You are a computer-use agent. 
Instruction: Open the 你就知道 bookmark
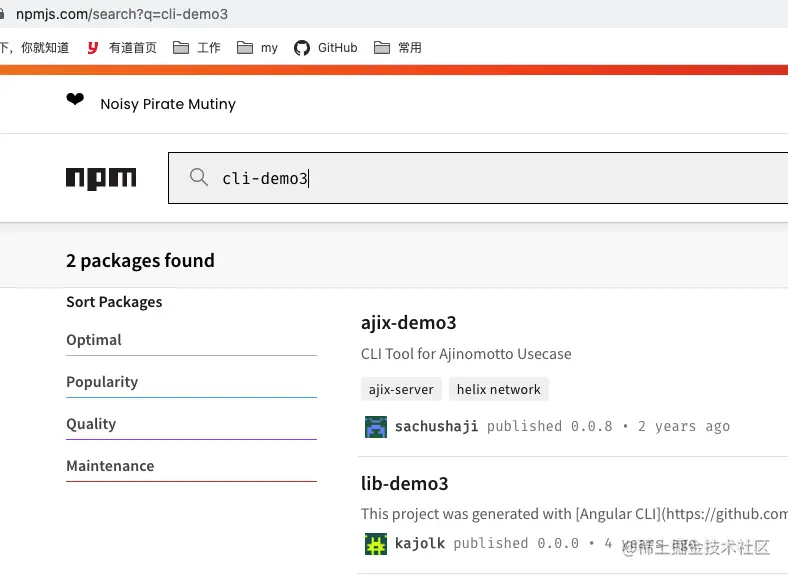(45, 48)
